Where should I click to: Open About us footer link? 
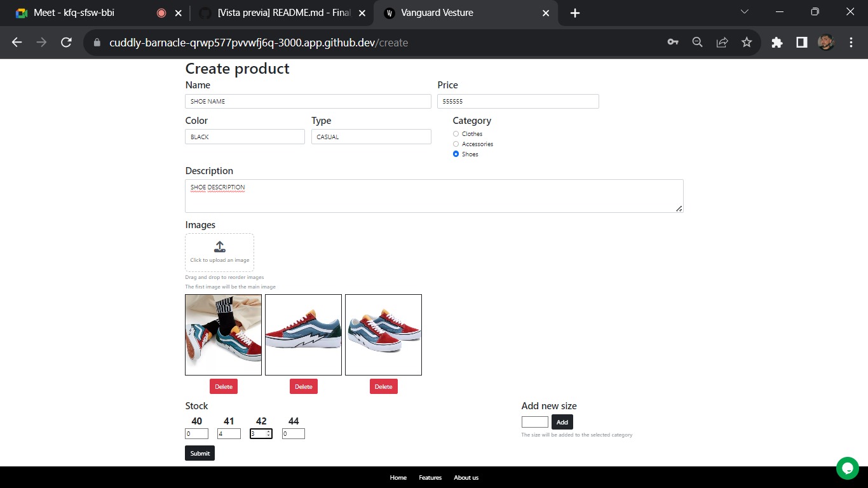point(466,478)
